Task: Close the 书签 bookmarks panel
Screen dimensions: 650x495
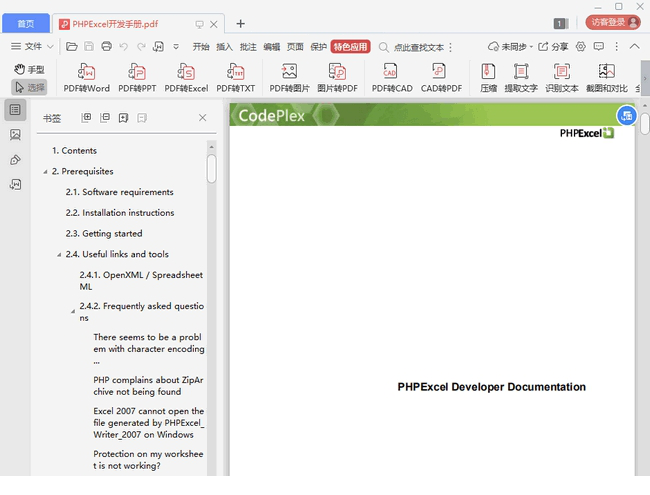Action: [x=202, y=118]
